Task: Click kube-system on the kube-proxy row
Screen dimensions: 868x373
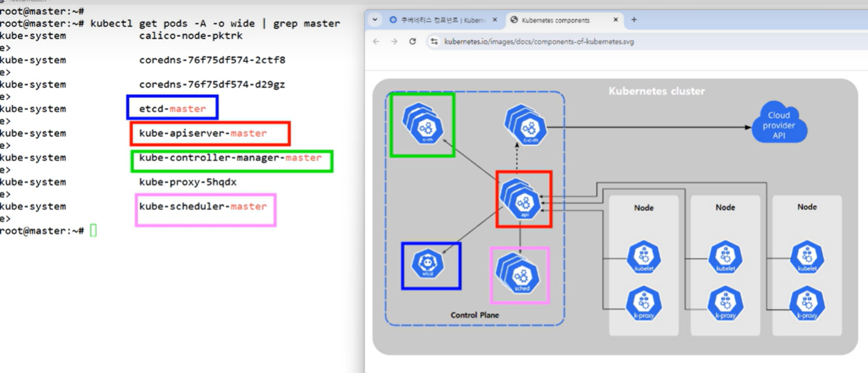Action: [x=33, y=182]
